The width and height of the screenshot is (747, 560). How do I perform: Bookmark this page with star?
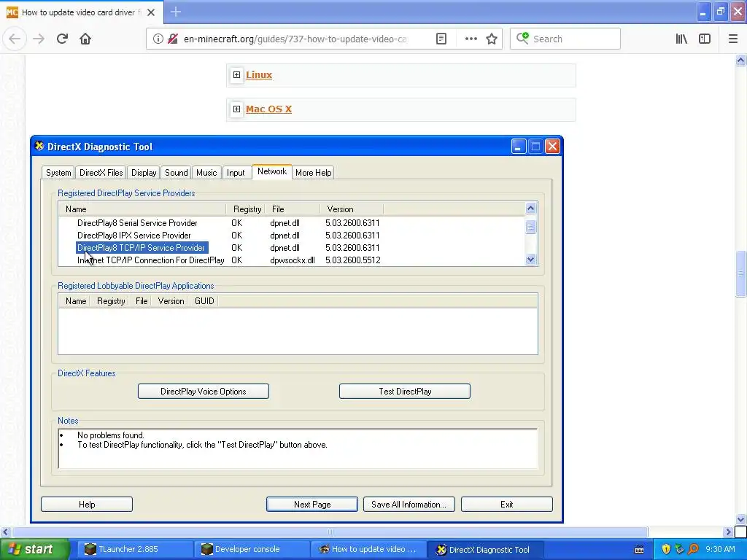pyautogui.click(x=492, y=39)
